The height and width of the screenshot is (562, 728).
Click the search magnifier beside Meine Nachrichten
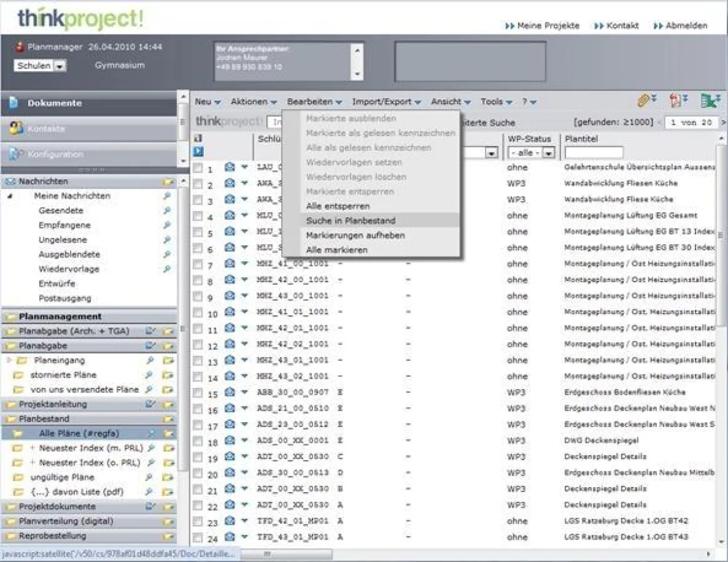coord(167,195)
